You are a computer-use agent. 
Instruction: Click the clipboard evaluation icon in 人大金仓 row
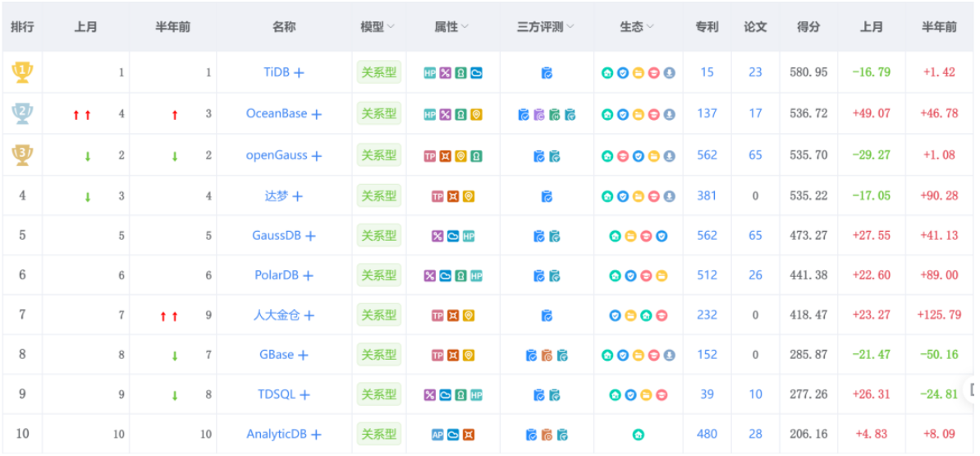[x=547, y=316]
